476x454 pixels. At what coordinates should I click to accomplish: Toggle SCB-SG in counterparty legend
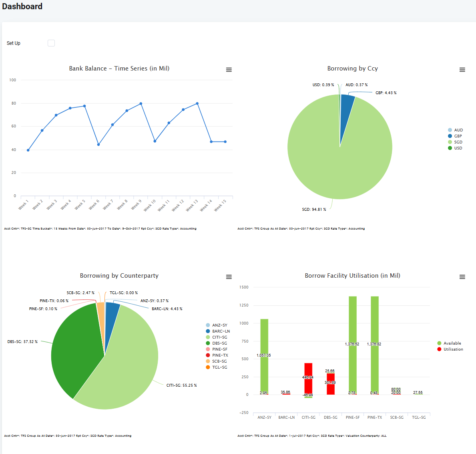(x=219, y=361)
